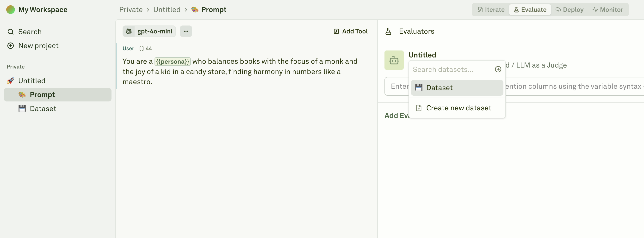The image size is (644, 238).
Task: Click the floppy disk Dataset icon in sidebar
Action: click(22, 108)
